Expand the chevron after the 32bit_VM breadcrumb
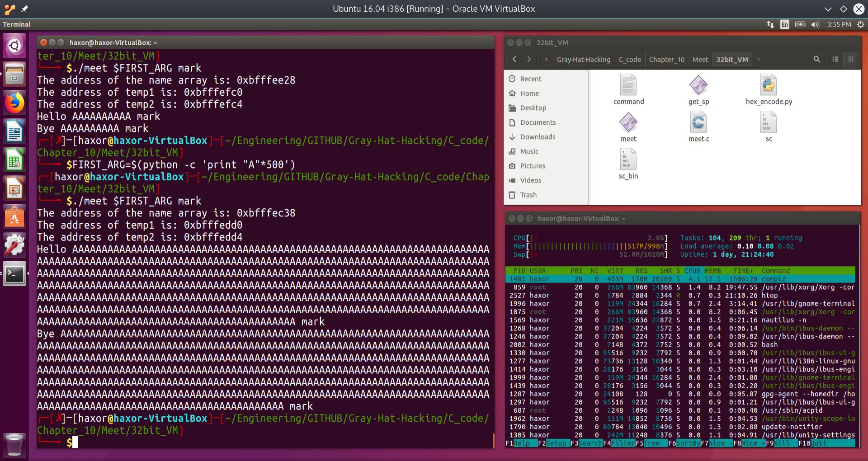This screenshot has height=461, width=868. 759,59
